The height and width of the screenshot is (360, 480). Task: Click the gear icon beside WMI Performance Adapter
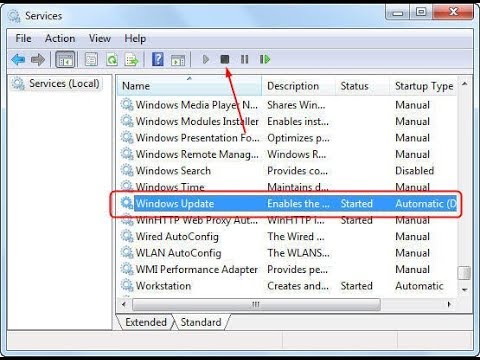click(127, 269)
